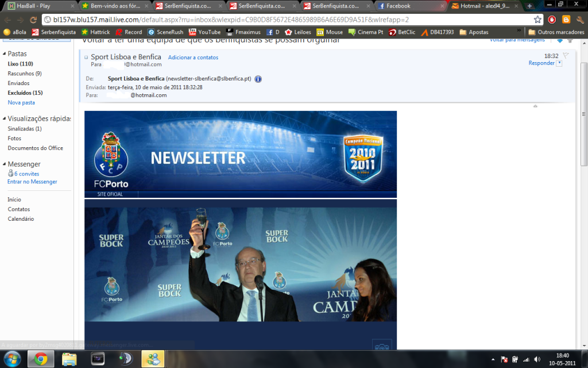Viewport: 588px width, 368px height.
Task: Click the Responder link
Action: click(541, 63)
